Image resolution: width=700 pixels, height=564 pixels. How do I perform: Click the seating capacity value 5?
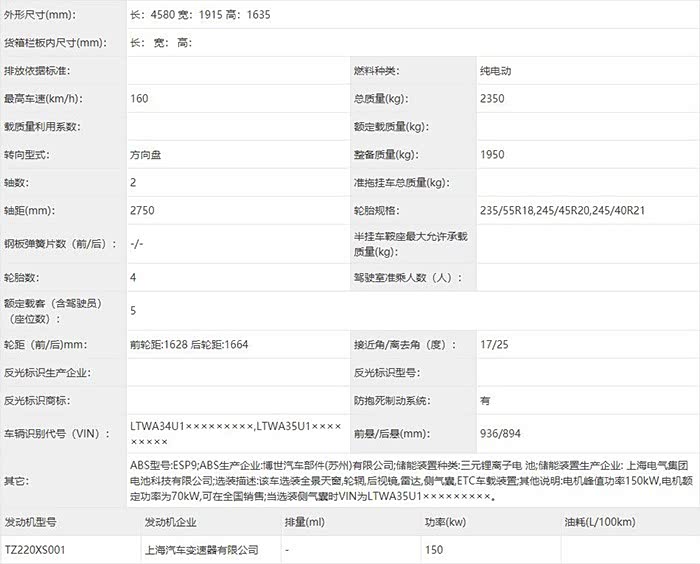[x=133, y=310]
